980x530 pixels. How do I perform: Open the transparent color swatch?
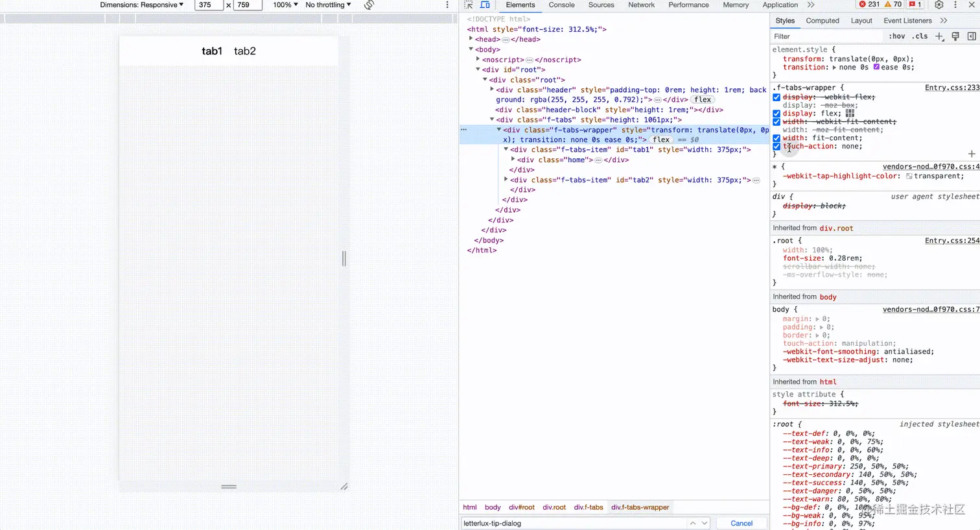coord(909,176)
